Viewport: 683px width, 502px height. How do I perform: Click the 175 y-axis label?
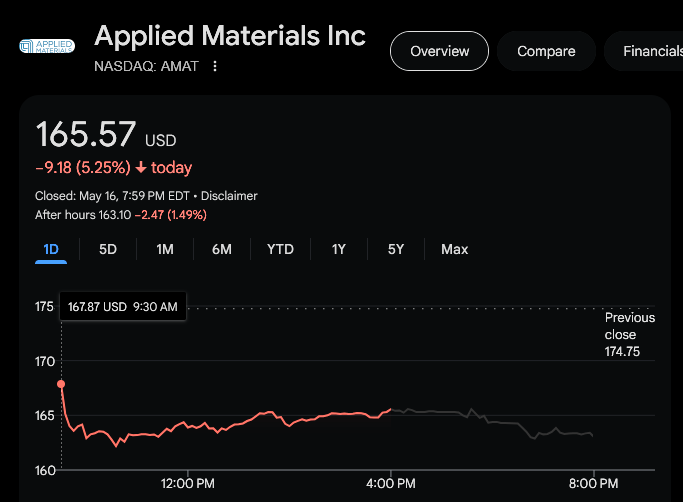tap(44, 307)
